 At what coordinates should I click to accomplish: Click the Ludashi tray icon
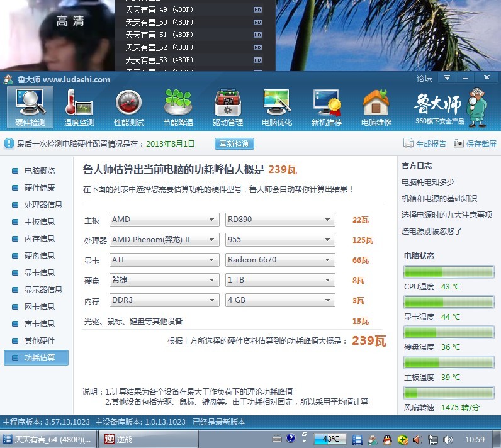coord(372,440)
